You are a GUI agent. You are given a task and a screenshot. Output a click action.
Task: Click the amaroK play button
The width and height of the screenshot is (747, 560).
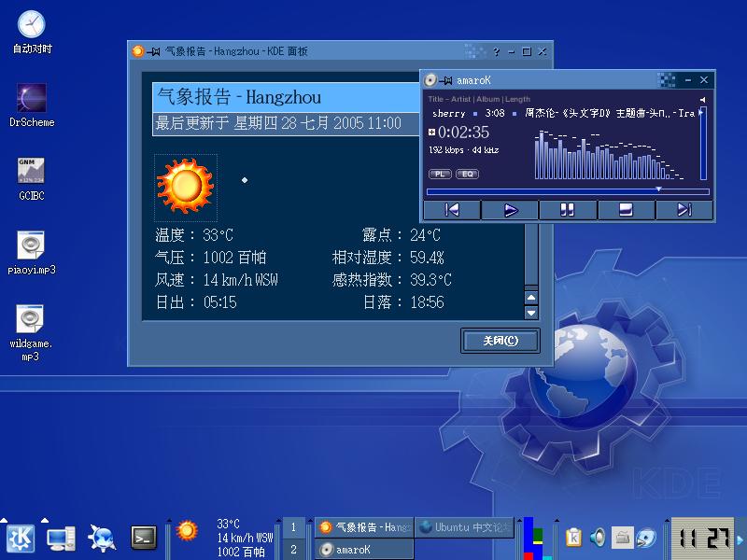(x=510, y=210)
